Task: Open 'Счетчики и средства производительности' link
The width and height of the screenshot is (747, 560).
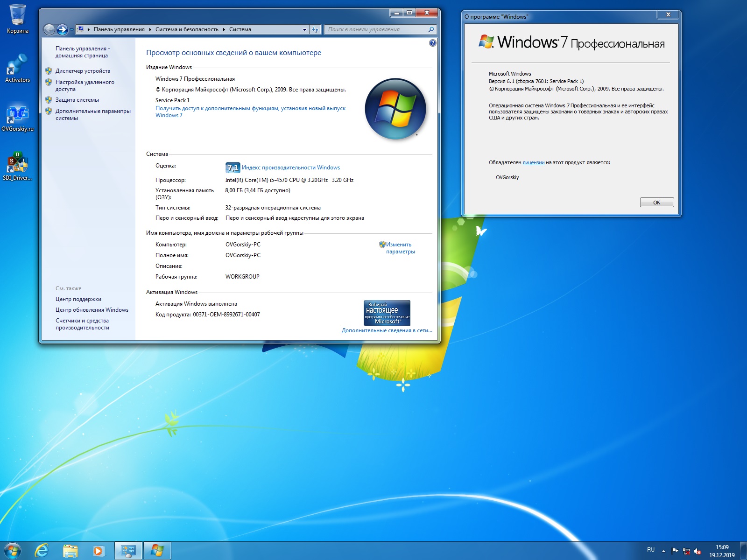Action: pos(82,324)
